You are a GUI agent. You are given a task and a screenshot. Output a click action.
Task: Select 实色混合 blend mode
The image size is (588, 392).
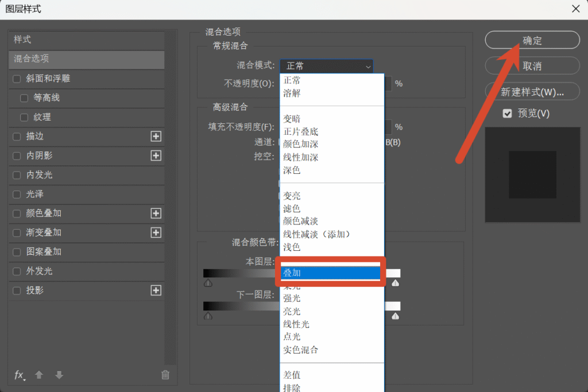click(332, 350)
